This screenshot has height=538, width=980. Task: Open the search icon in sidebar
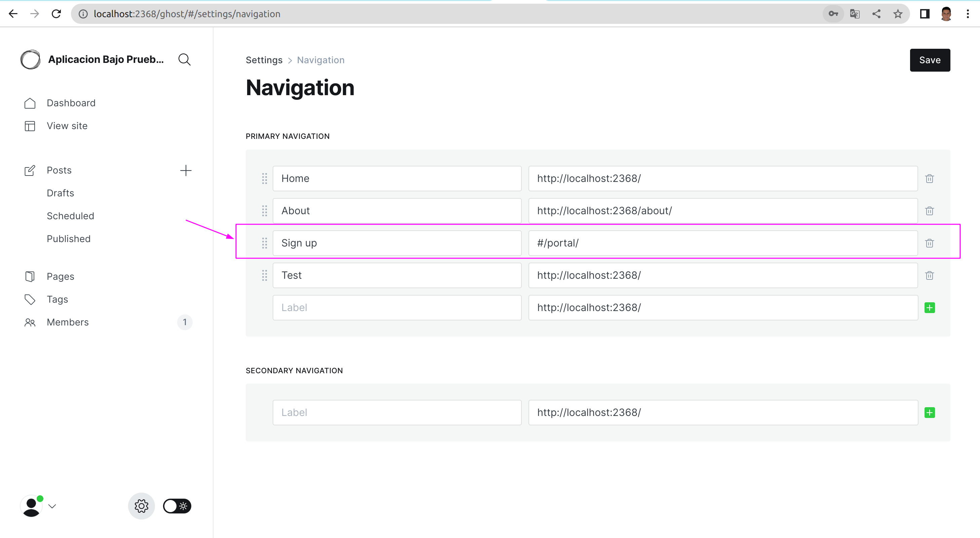185,60
